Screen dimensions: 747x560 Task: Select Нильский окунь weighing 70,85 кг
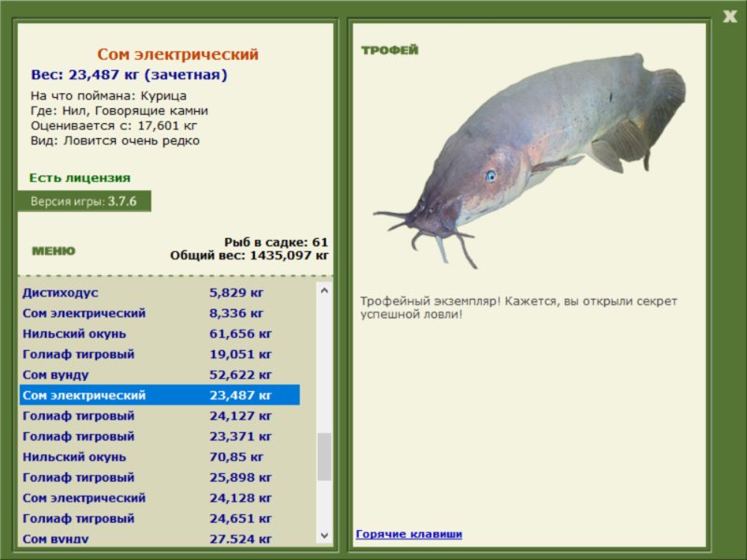[x=159, y=457]
